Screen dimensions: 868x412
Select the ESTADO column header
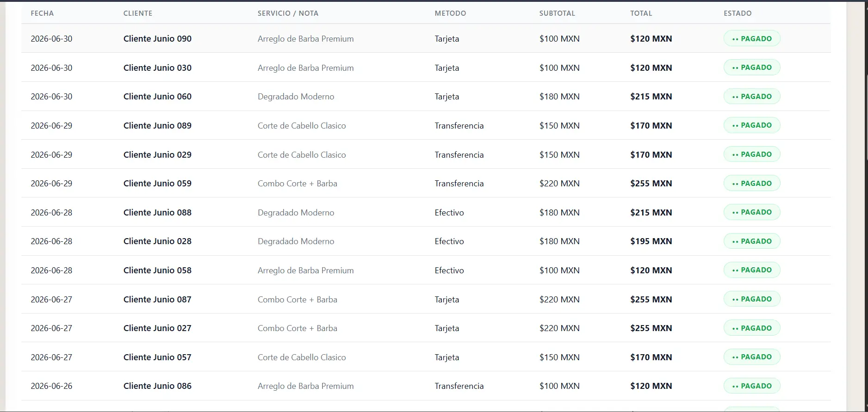[x=738, y=13]
